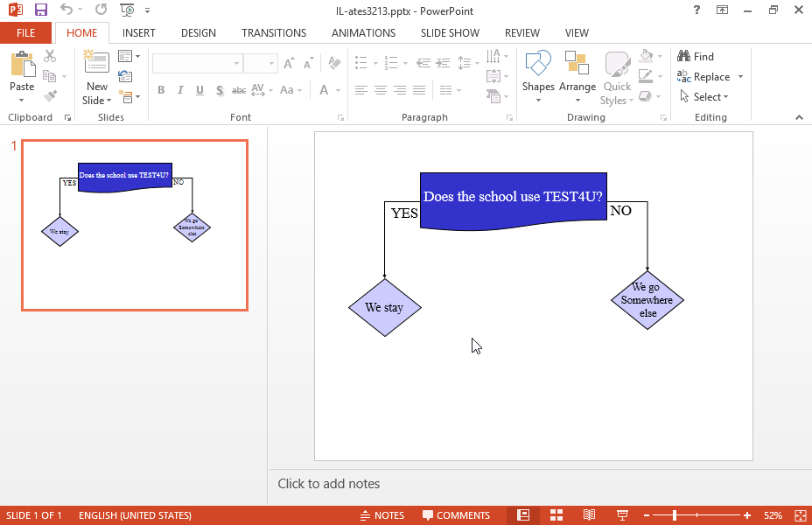This screenshot has height=525, width=812.
Task: Switch to the TRANSITIONS tab
Action: point(274,33)
